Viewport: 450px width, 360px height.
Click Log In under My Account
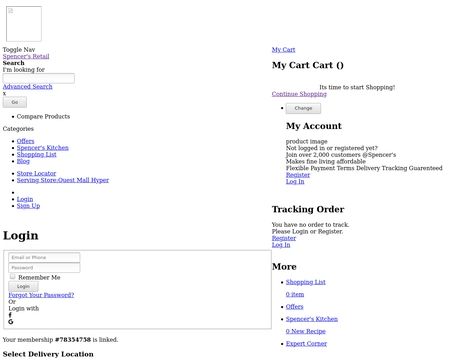(x=295, y=181)
